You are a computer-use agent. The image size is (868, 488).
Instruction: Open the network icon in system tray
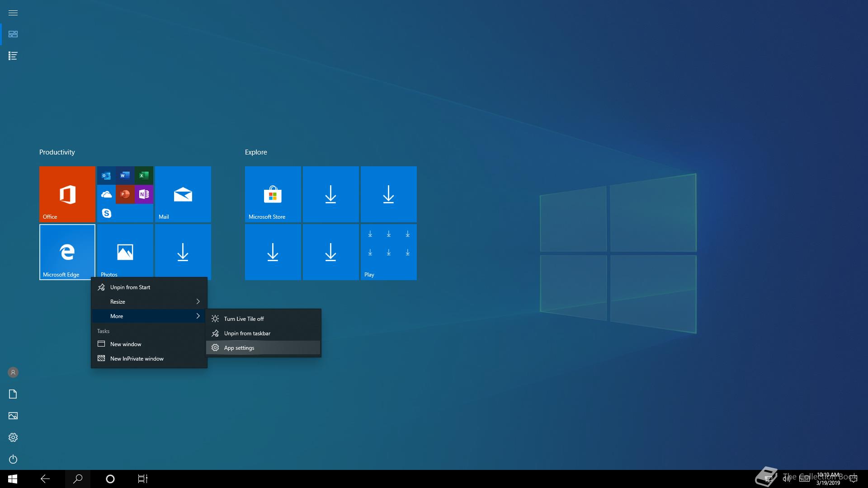tap(769, 479)
